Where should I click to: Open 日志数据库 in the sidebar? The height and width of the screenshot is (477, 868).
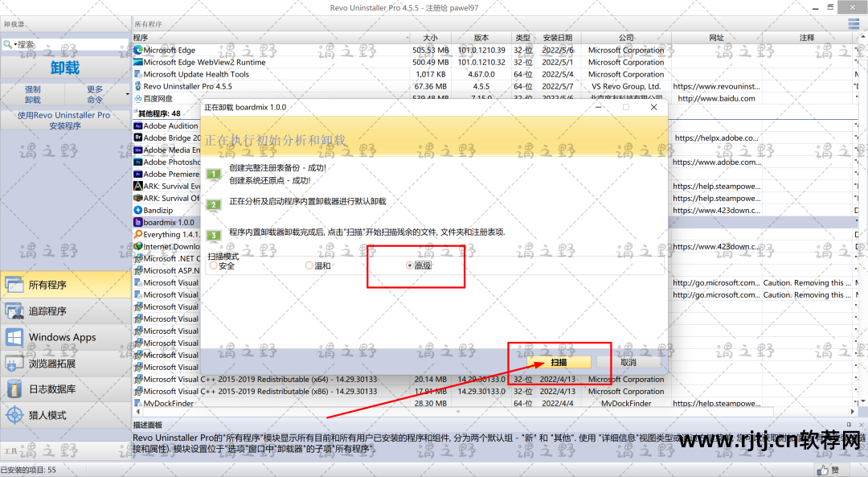65,389
